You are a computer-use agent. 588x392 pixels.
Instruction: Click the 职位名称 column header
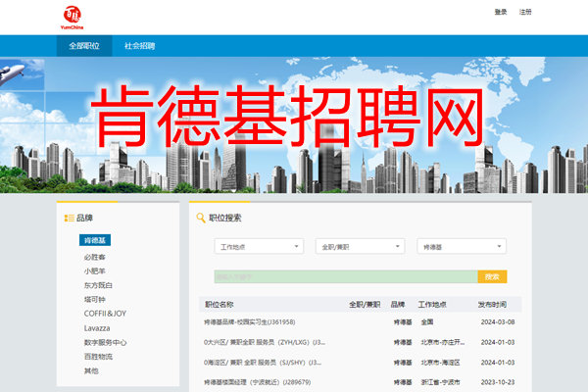(x=219, y=304)
